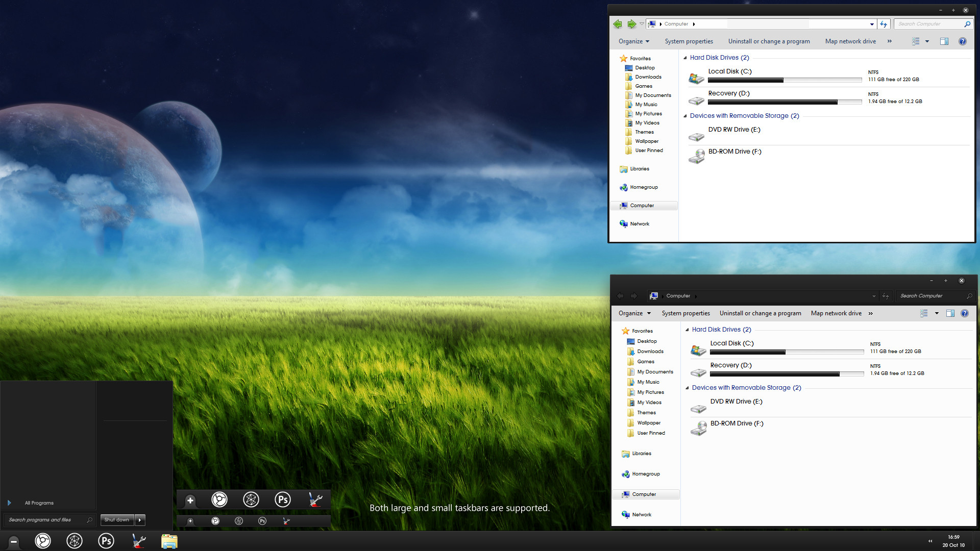This screenshot has height=551, width=980.
Task: Open the help icon in the bottom Explorer window
Action: click(965, 313)
